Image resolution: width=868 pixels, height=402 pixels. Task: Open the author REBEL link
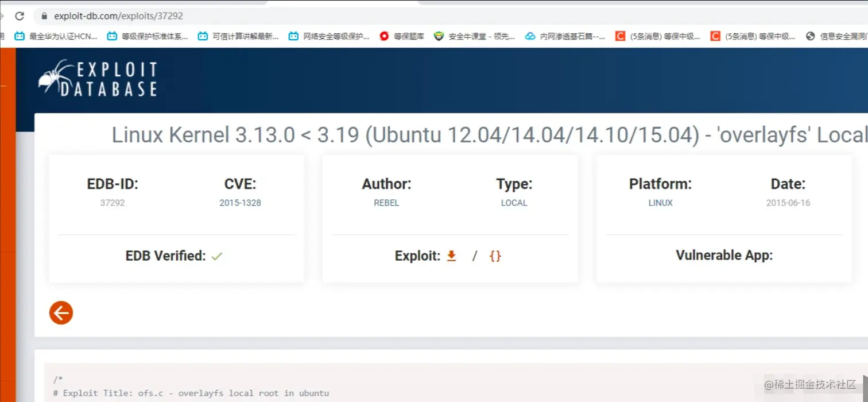[386, 203]
